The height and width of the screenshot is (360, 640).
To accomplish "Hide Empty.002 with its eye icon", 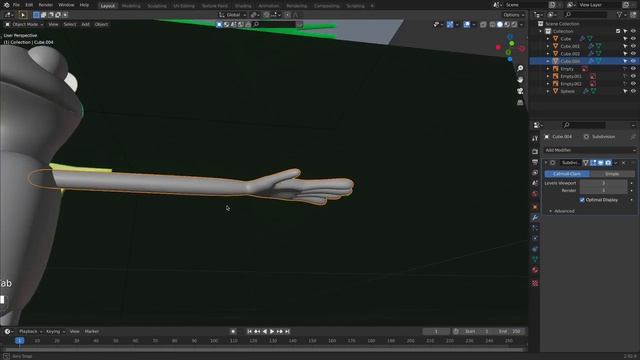I will [x=633, y=84].
